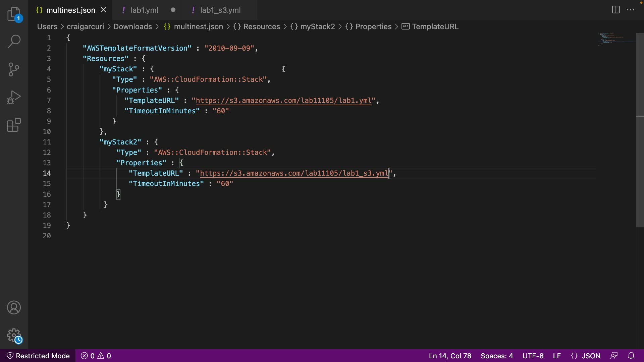Close the multinest.json tab

104,10
